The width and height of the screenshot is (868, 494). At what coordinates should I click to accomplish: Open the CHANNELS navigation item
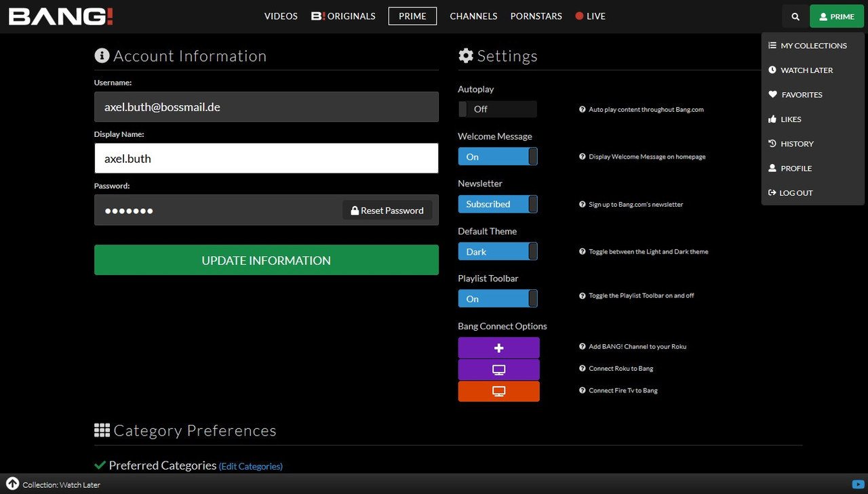(x=473, y=16)
